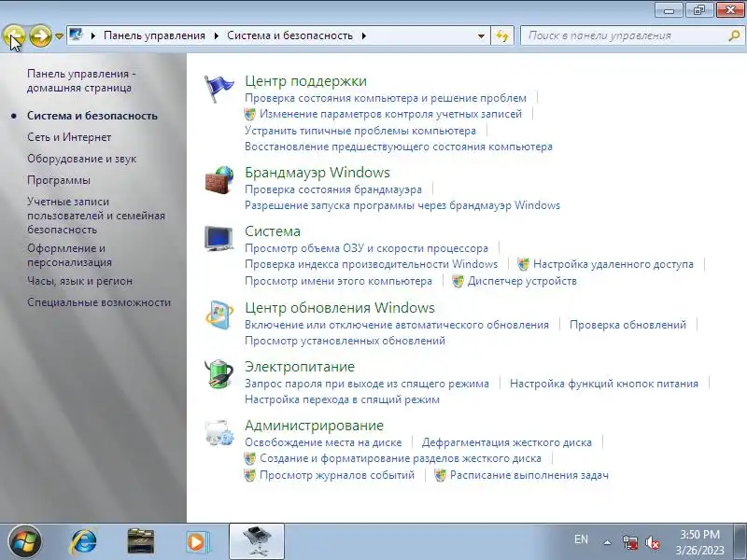Open the recent pages dropdown arrow
747x560 pixels.
[59, 35]
